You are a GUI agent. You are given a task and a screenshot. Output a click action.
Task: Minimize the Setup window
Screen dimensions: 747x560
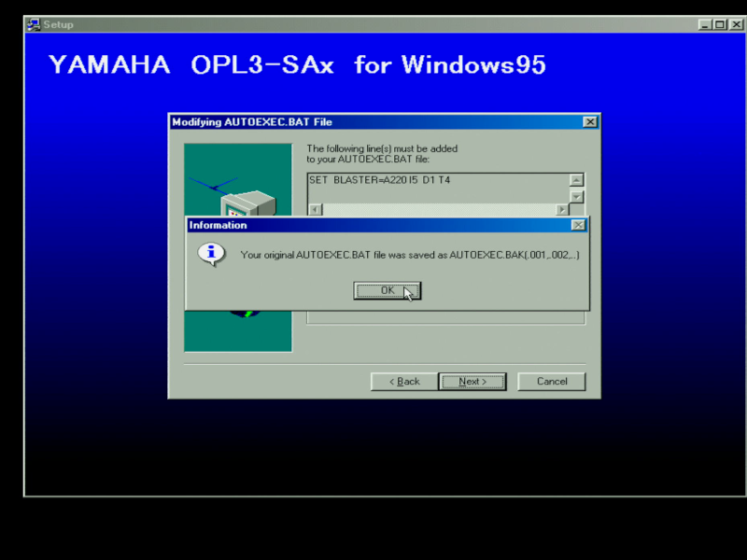(706, 24)
